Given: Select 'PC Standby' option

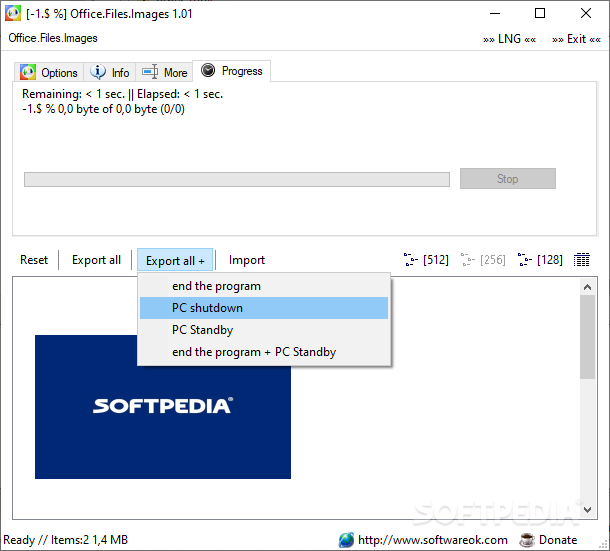Looking at the screenshot, I should tap(264, 330).
